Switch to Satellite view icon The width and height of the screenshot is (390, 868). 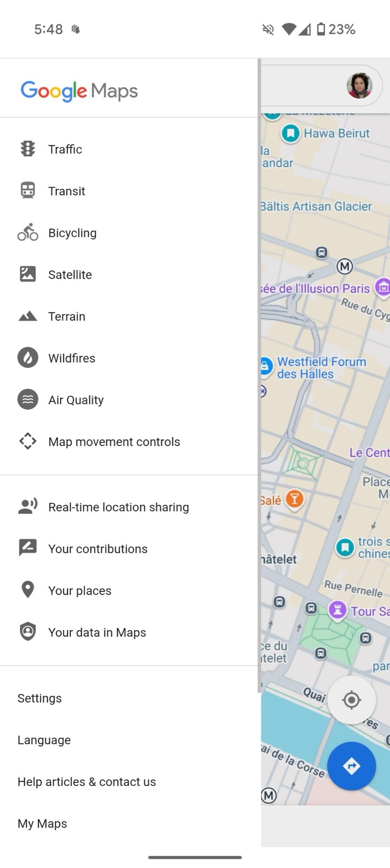[28, 274]
